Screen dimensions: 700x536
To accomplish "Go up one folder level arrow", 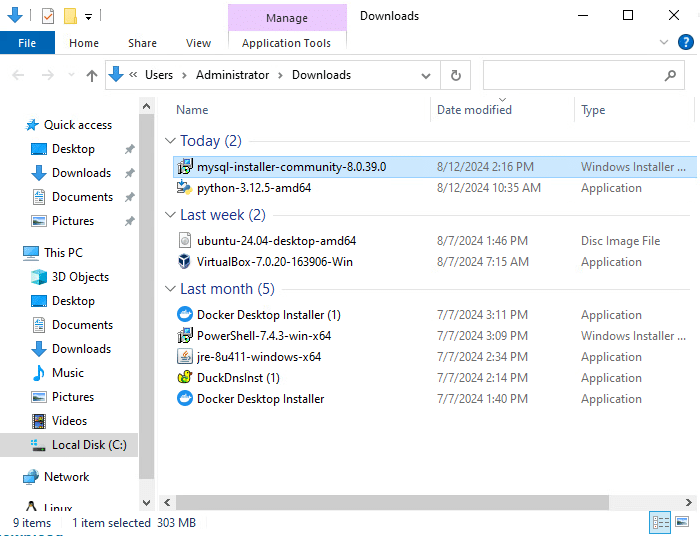I will [92, 75].
